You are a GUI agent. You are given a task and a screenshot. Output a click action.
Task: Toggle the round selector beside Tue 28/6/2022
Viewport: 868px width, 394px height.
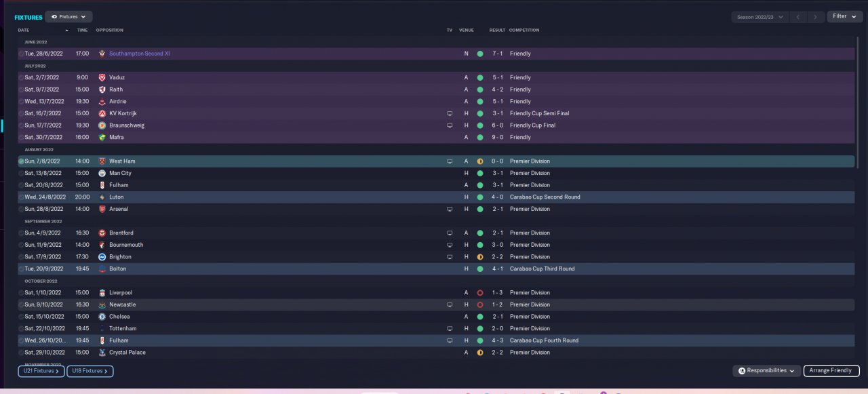[x=21, y=54]
